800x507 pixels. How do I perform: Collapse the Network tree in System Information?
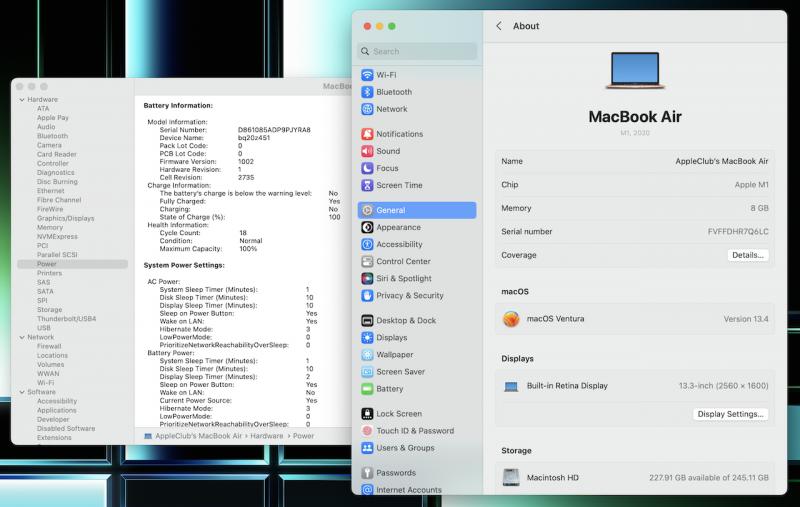[x=22, y=337]
